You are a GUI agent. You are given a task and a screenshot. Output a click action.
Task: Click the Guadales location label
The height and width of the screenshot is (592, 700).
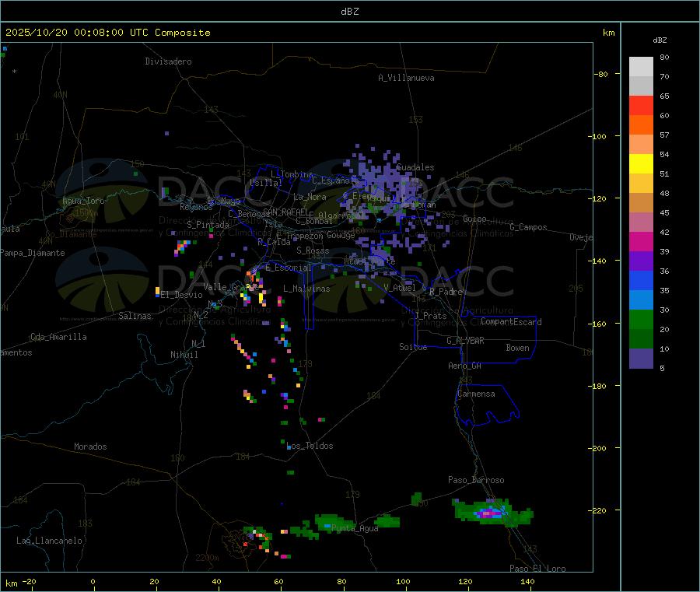[415, 167]
